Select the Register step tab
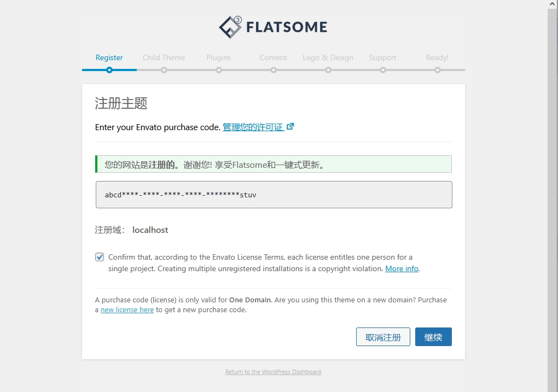This screenshot has height=392, width=558. click(109, 57)
